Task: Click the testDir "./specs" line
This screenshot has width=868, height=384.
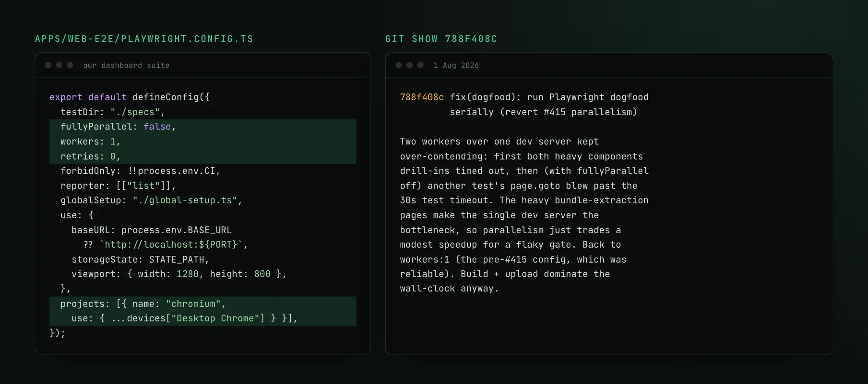Action: 113,112
